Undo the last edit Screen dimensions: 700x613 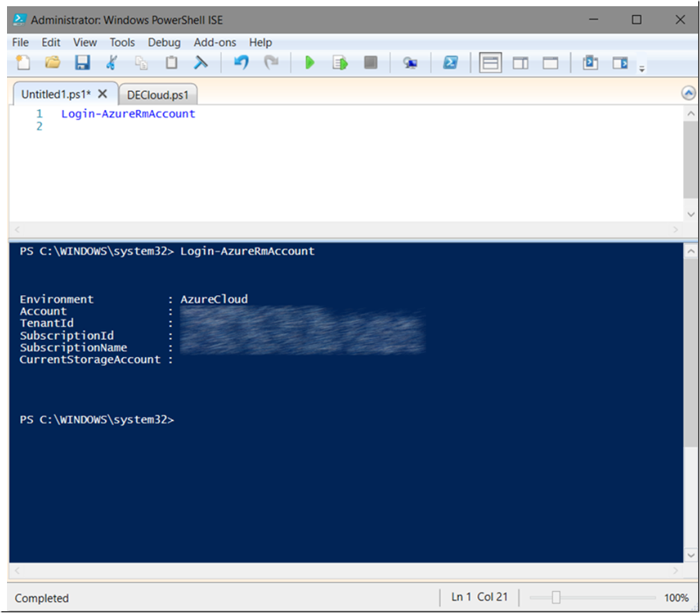(241, 63)
